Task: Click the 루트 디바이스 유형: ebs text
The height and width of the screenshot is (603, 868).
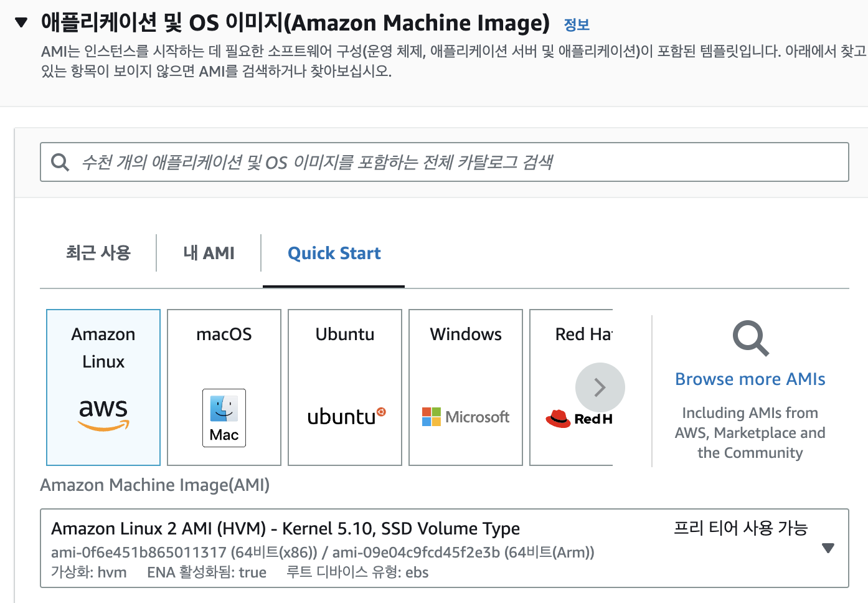Action: pyautogui.click(x=357, y=572)
